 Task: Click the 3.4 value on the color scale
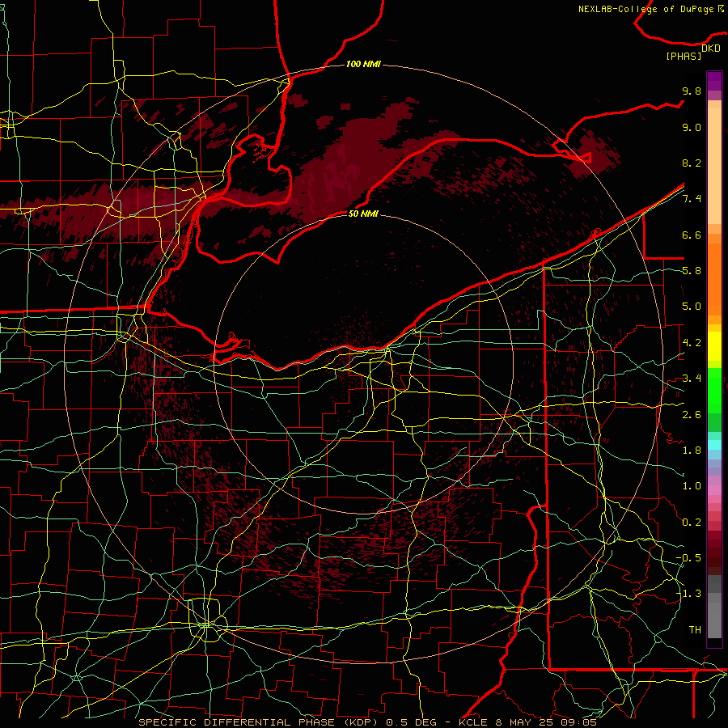[692, 379]
